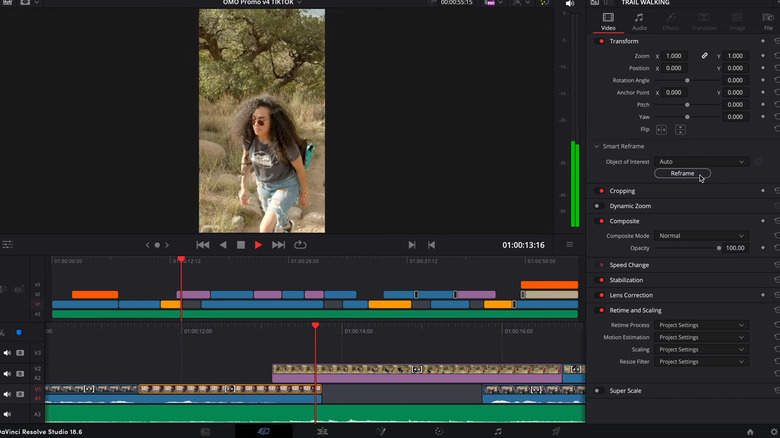780x438 pixels.
Task: Click the zoom link chain icon
Action: click(x=705, y=56)
